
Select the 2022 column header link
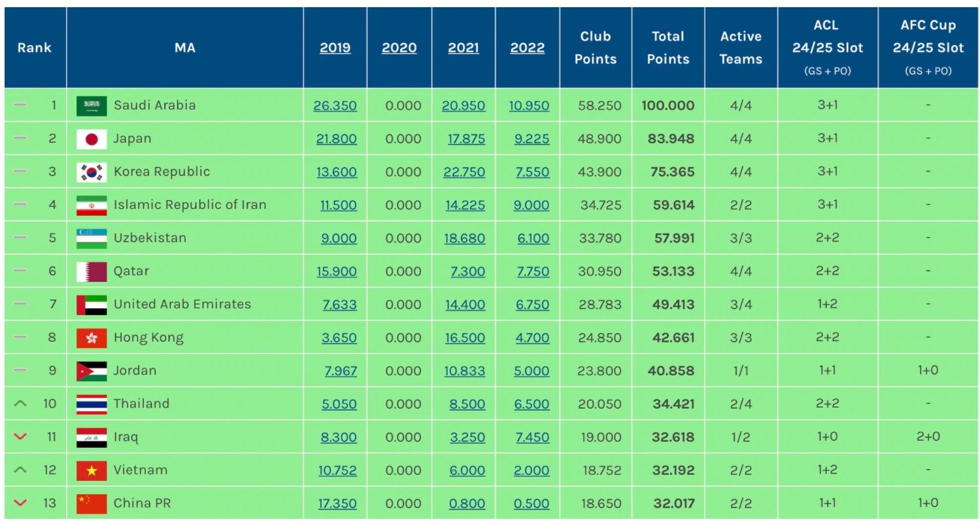pos(527,48)
